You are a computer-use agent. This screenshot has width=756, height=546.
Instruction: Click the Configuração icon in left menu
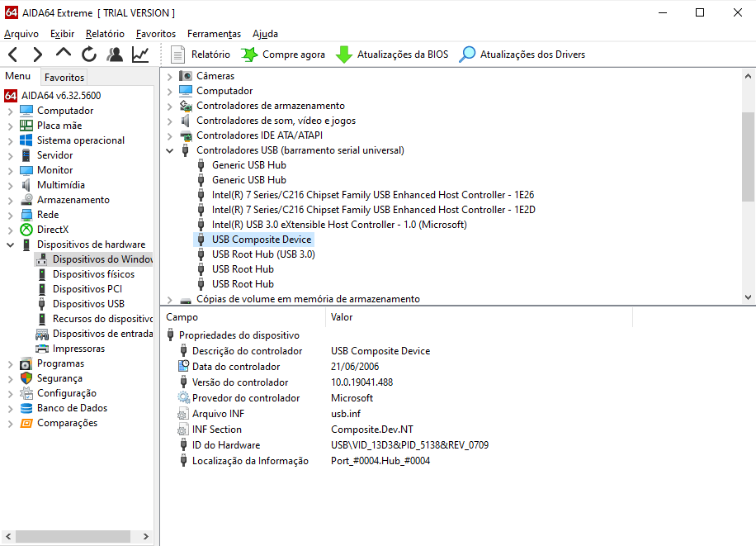coord(26,393)
